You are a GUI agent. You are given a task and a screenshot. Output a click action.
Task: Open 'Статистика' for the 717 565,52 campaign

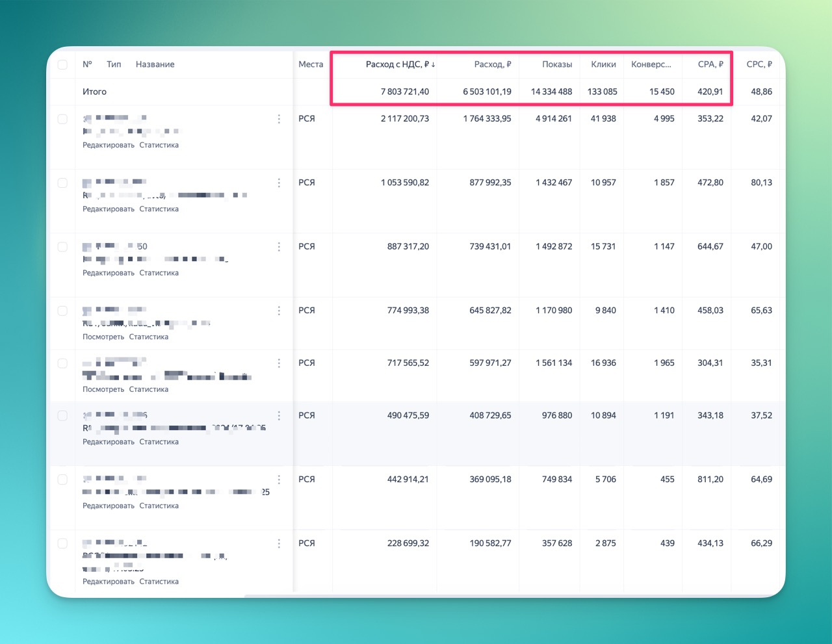tap(148, 389)
